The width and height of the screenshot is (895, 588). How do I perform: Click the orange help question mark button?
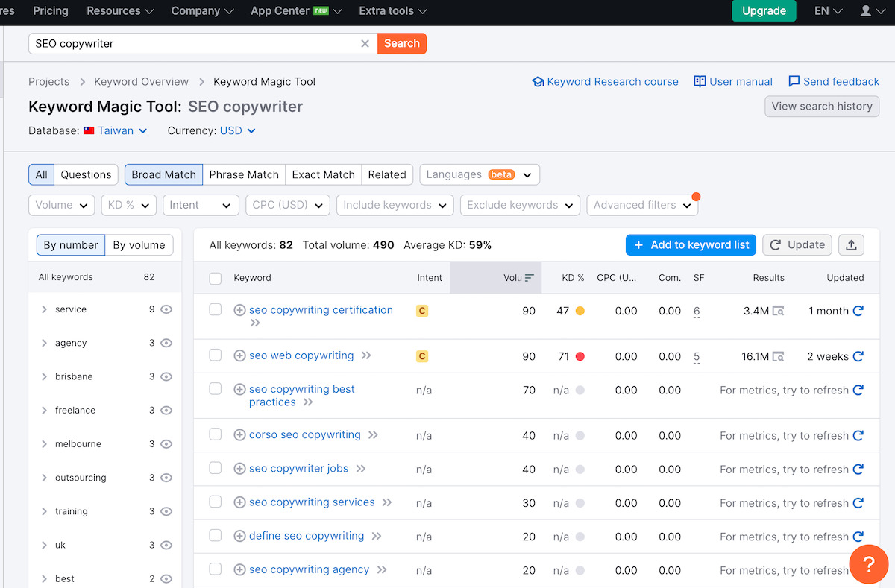point(869,564)
